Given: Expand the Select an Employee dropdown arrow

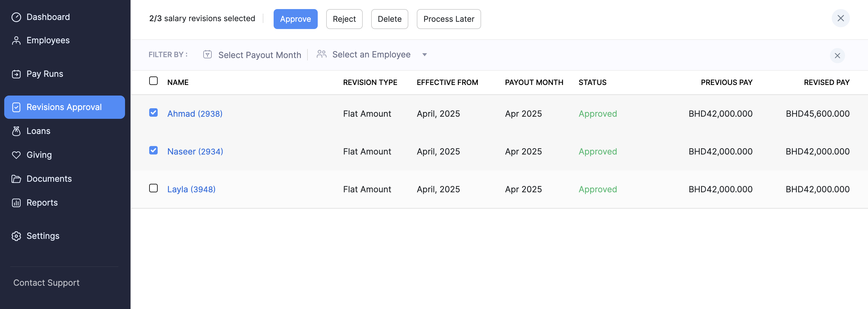Looking at the screenshot, I should click(x=425, y=55).
